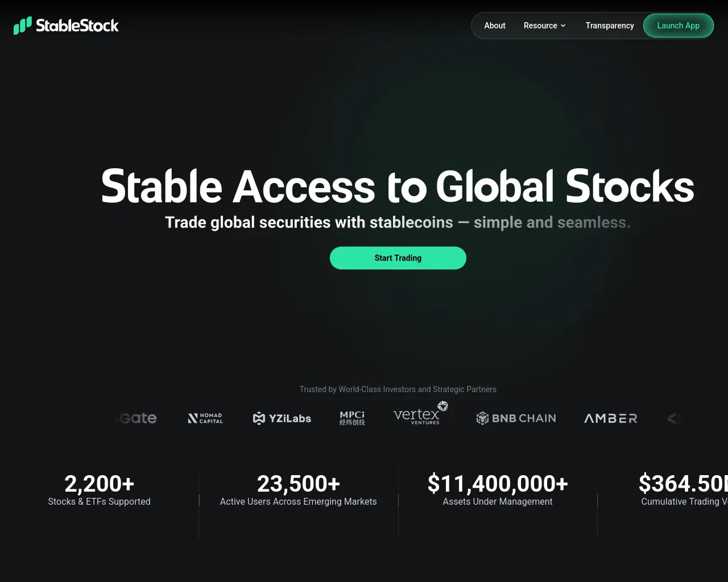728x582 pixels.
Task: Open the Nomad Capital logo
Action: tap(205, 418)
